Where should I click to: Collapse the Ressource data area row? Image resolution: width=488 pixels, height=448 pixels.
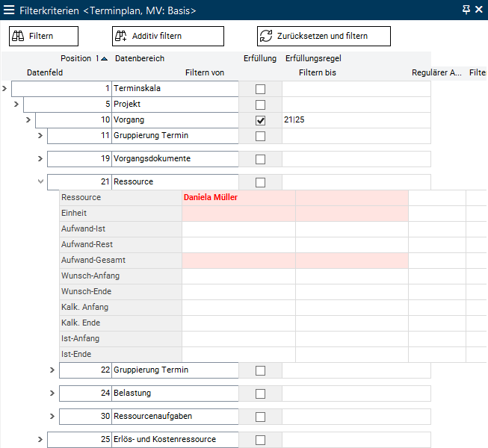tap(40, 181)
